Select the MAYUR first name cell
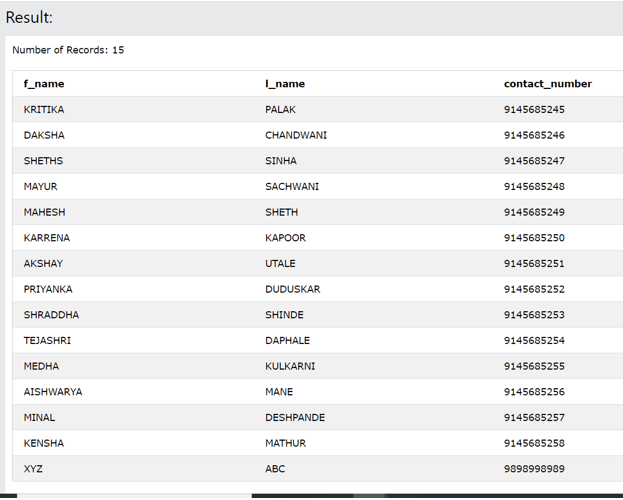 click(41, 187)
